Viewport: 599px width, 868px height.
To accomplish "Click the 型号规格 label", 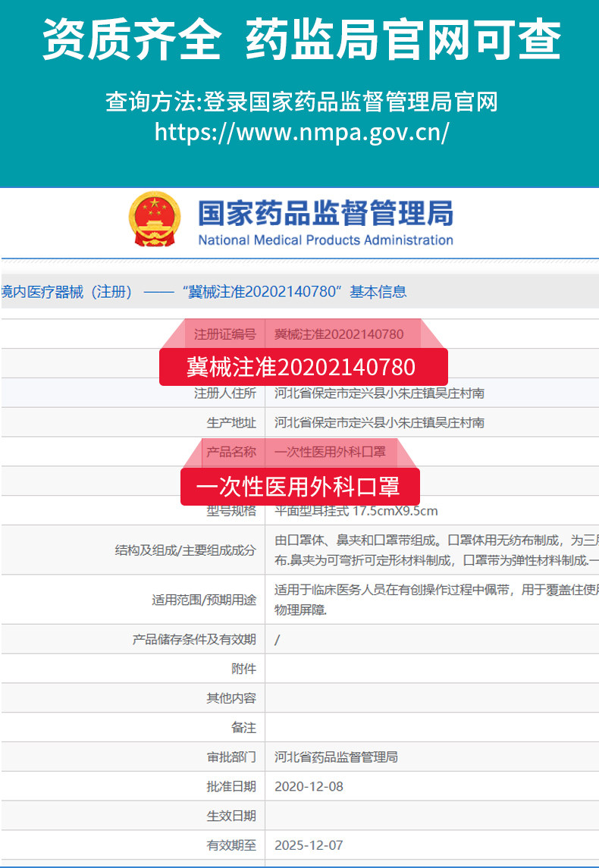I will click(231, 511).
